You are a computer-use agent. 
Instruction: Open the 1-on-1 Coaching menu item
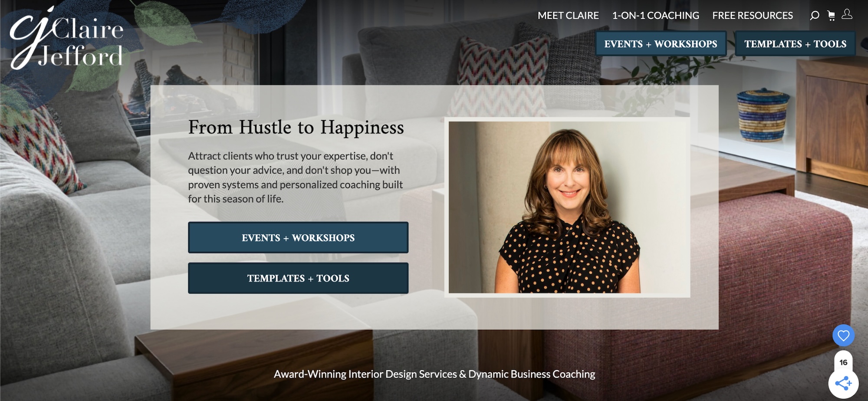click(x=655, y=16)
